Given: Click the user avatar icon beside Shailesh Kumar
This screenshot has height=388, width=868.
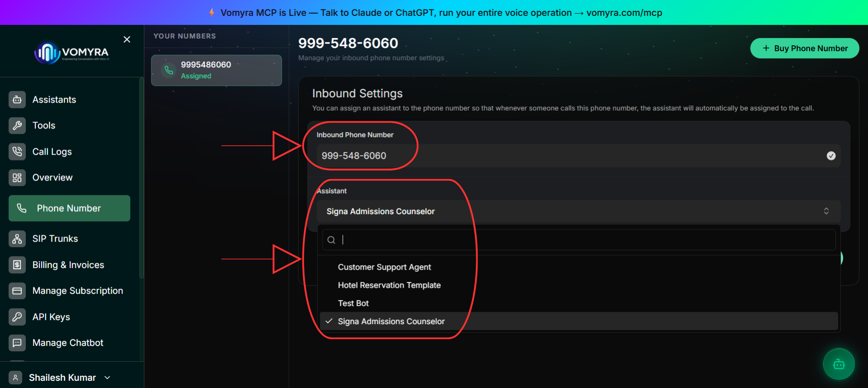Looking at the screenshot, I should [x=15, y=378].
